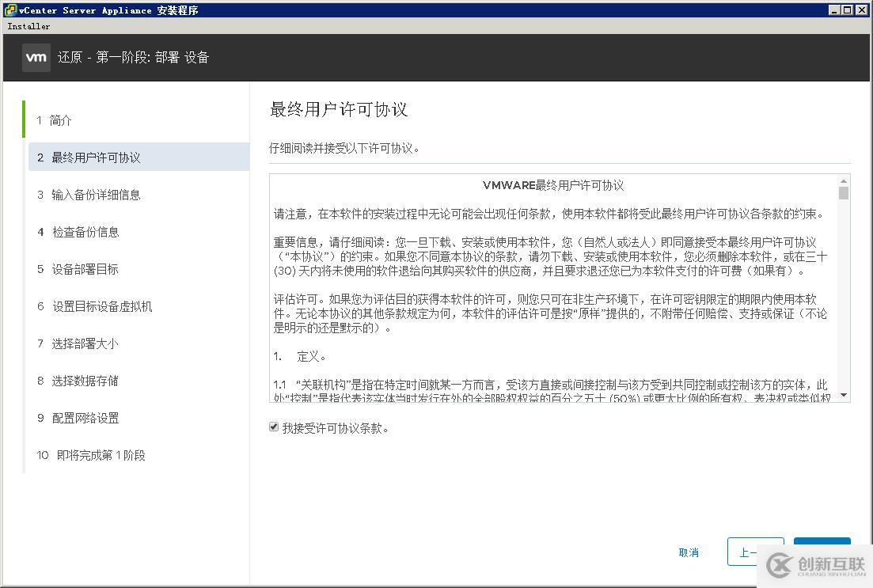Screen dimensions: 873x588
Task: Minimize the installer window
Action: [834, 10]
